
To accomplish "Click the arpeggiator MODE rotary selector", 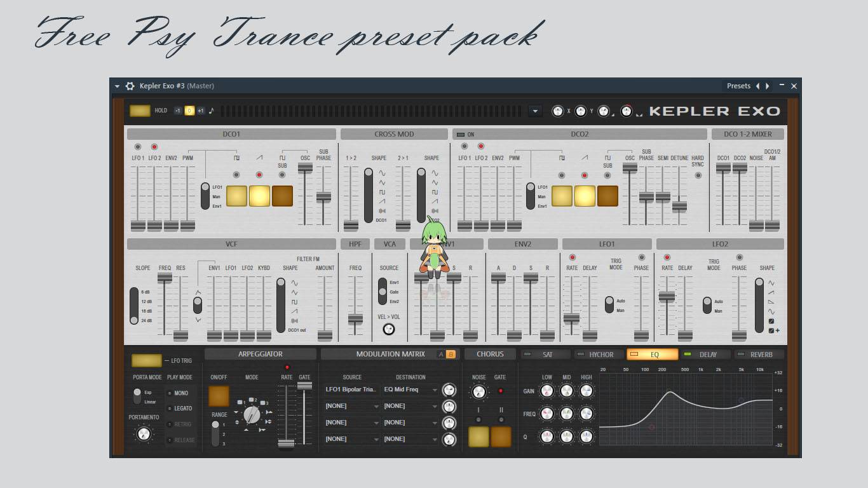I will (x=252, y=416).
